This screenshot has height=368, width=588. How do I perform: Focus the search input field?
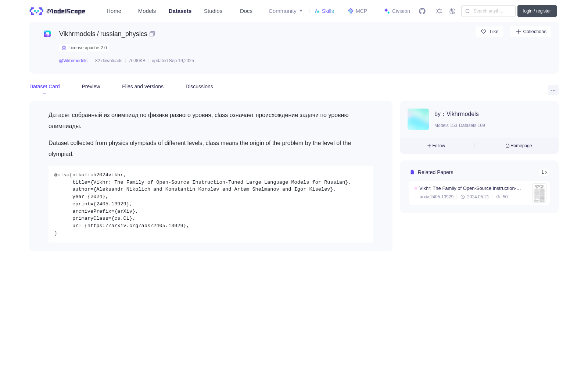[488, 11]
